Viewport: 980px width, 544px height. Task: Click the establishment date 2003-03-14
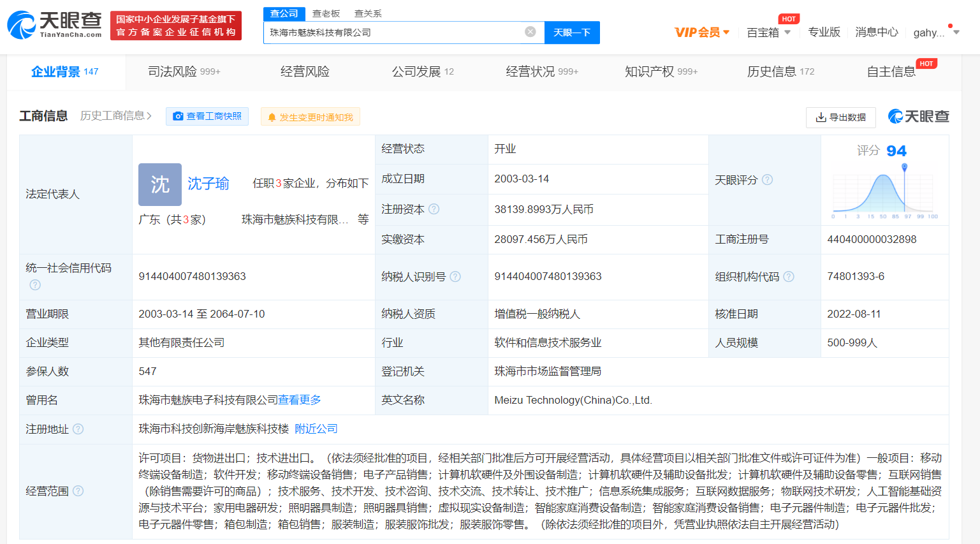pos(522,179)
